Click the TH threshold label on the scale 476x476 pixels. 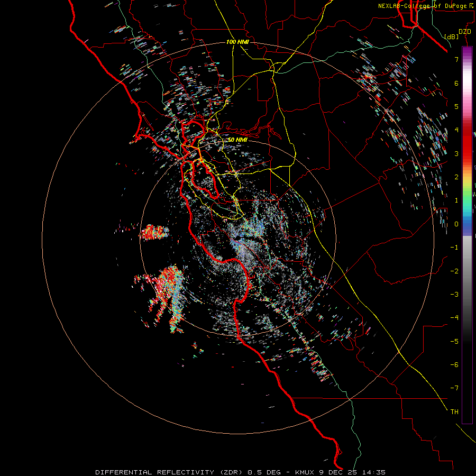coord(454,411)
